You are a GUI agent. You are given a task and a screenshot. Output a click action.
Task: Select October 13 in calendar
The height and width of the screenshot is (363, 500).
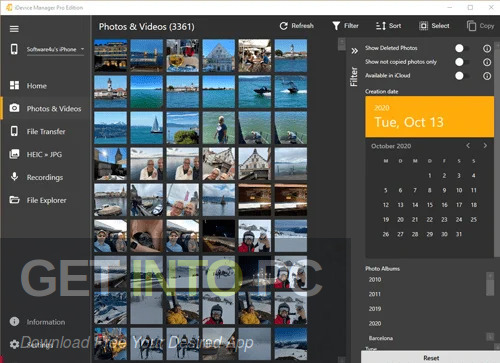[x=400, y=205]
